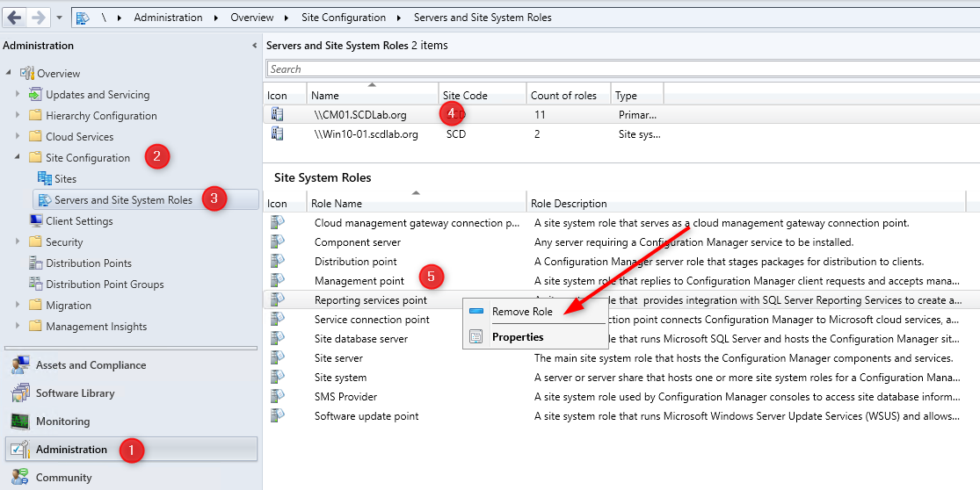Switch to Community workspace
The width and height of the screenshot is (980, 490).
click(x=131, y=478)
